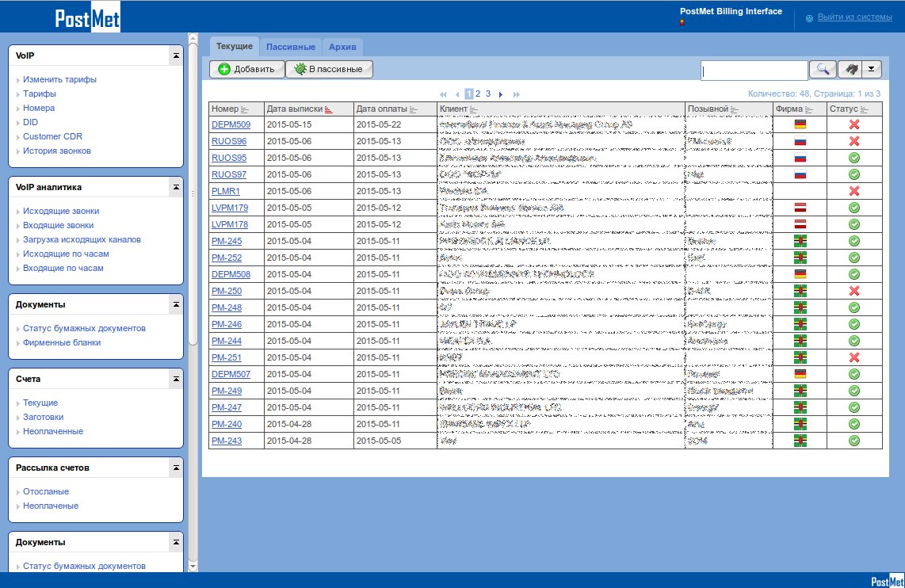Open the dropdown arrow beside binoculars

tap(872, 69)
